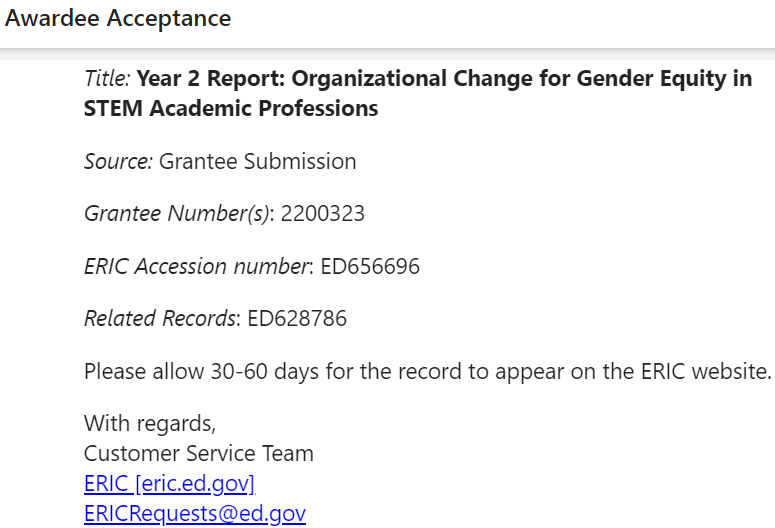Click related record ED628786
This screenshot has height=528, width=775.
point(297,318)
